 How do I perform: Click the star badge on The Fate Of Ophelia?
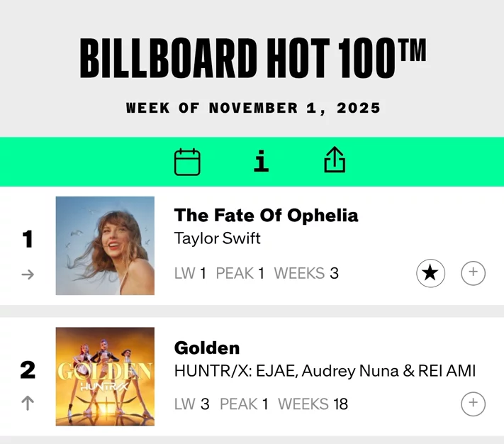click(x=430, y=273)
